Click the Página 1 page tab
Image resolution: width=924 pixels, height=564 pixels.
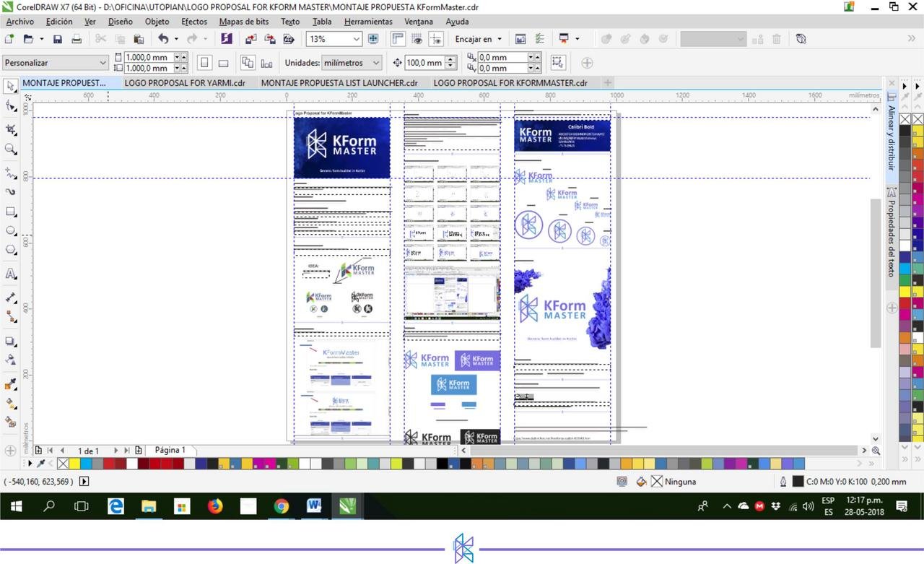[x=170, y=450]
